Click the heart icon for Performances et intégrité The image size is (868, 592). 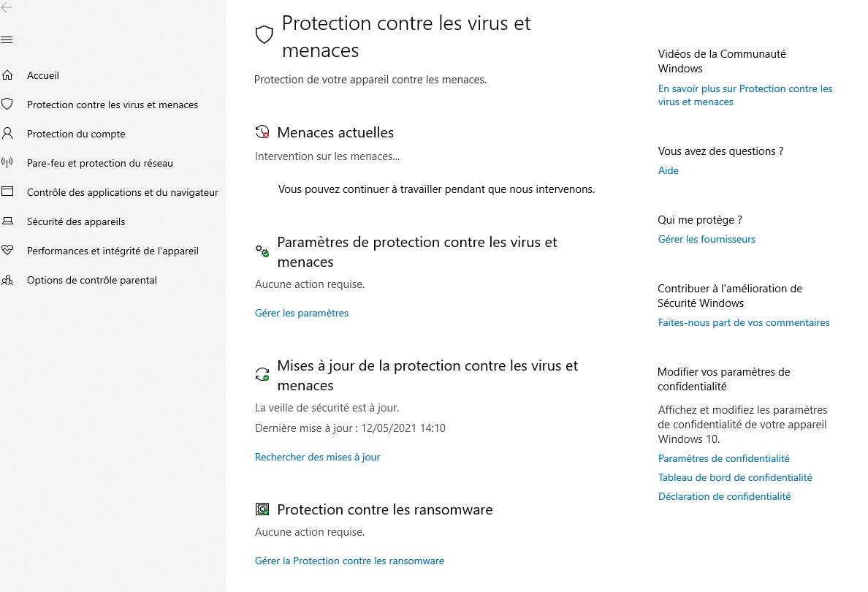(x=7, y=250)
